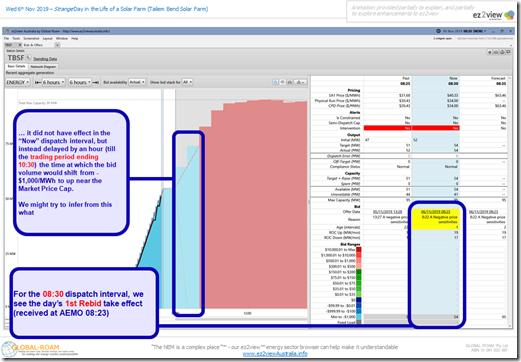521x362 pixels.
Task: Open the Screenshot menu
Action: pos(31,38)
